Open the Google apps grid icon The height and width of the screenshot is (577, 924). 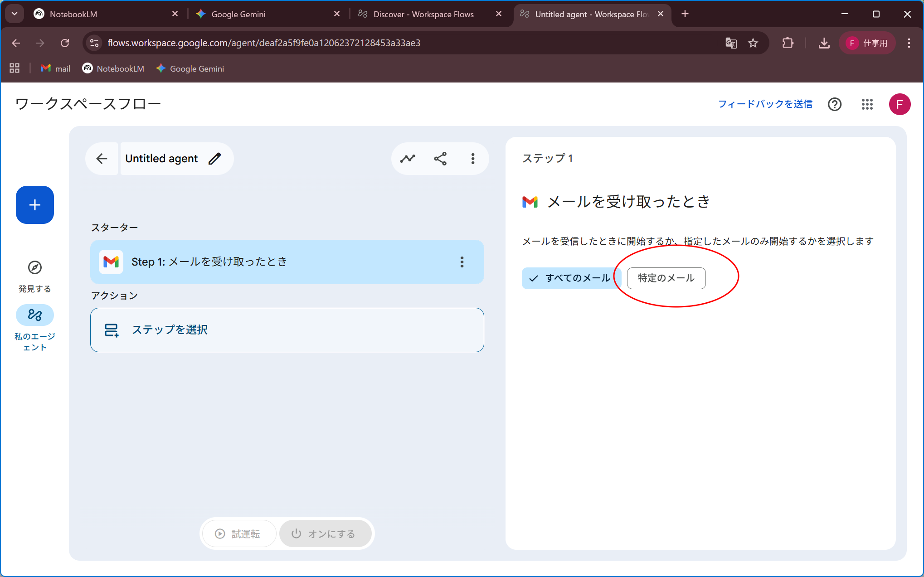[x=867, y=104]
